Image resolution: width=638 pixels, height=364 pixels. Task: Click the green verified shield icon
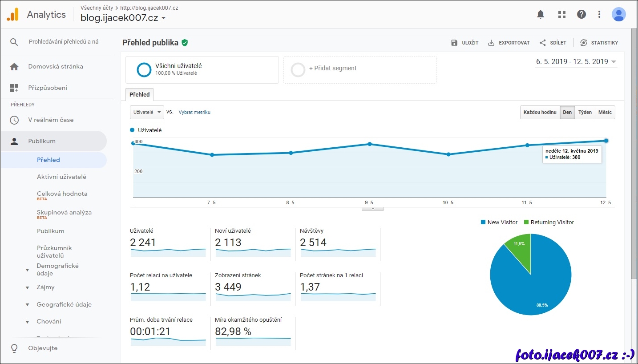click(185, 43)
